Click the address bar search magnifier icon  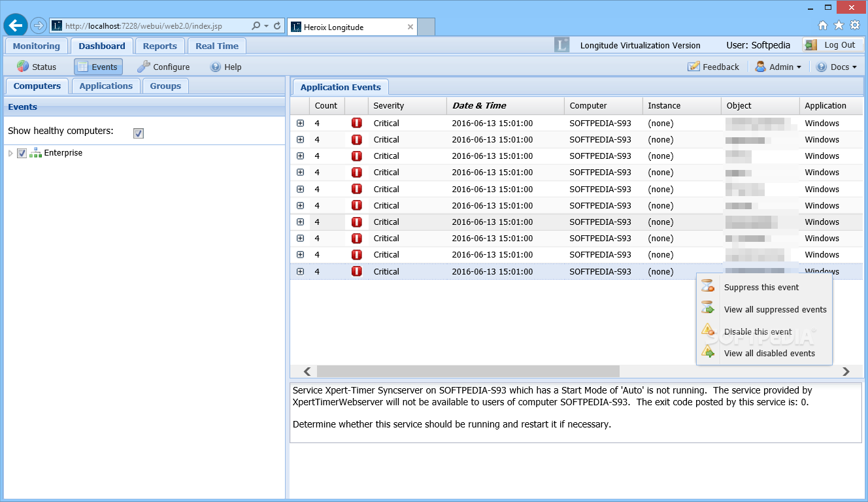pyautogui.click(x=256, y=26)
